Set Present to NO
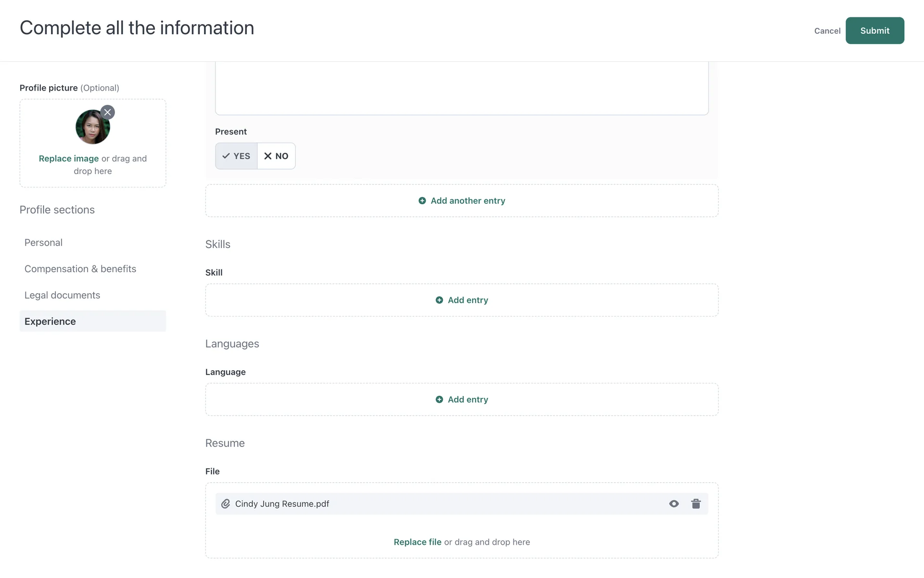This screenshot has height=578, width=924. click(276, 156)
